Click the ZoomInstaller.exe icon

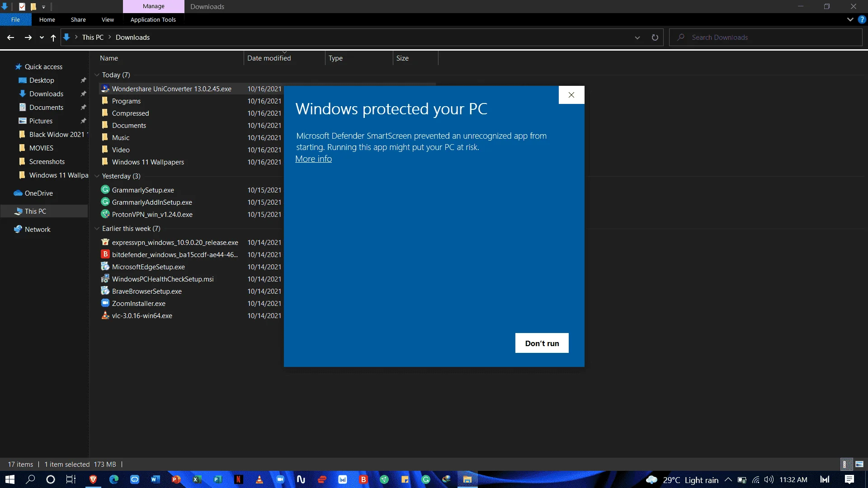105,303
